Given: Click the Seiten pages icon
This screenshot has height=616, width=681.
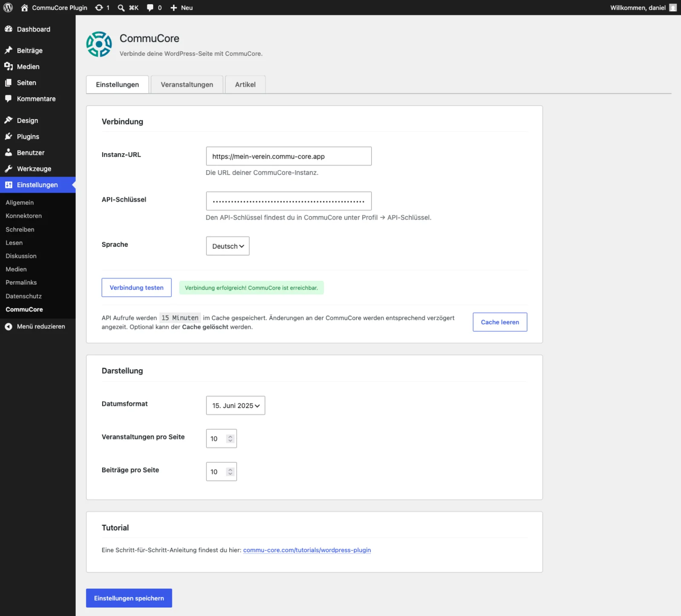Looking at the screenshot, I should 9,83.
